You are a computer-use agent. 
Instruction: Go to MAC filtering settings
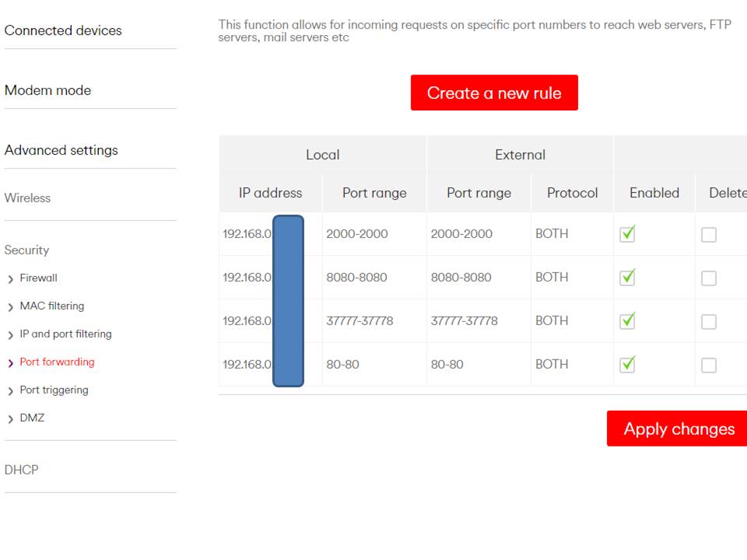51,306
